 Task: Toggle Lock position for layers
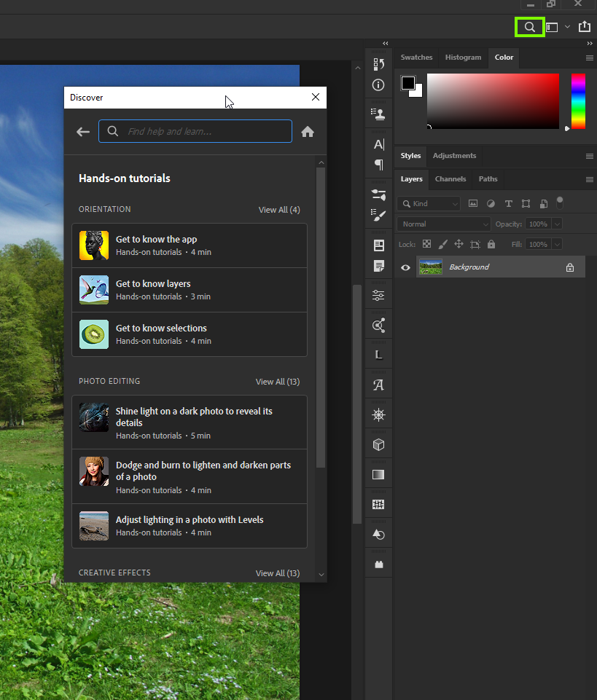click(x=459, y=243)
